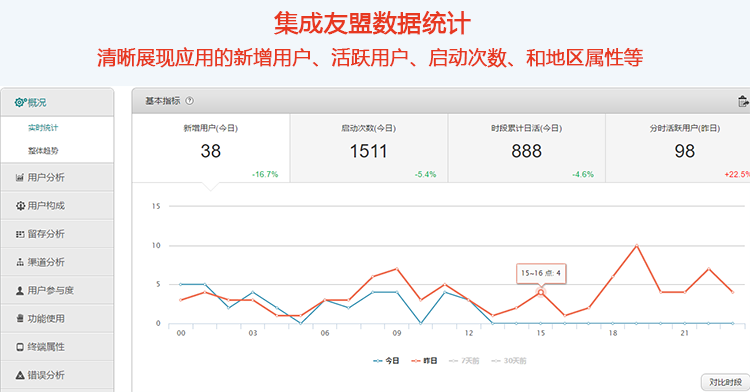Open the 渠道分析 sidebar section
The image size is (750, 392).
point(57,262)
